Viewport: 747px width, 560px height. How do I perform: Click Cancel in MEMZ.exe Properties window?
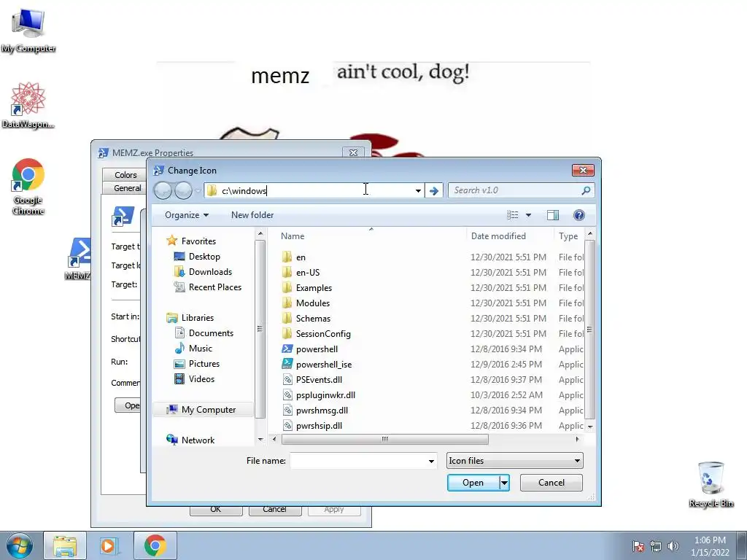click(275, 510)
